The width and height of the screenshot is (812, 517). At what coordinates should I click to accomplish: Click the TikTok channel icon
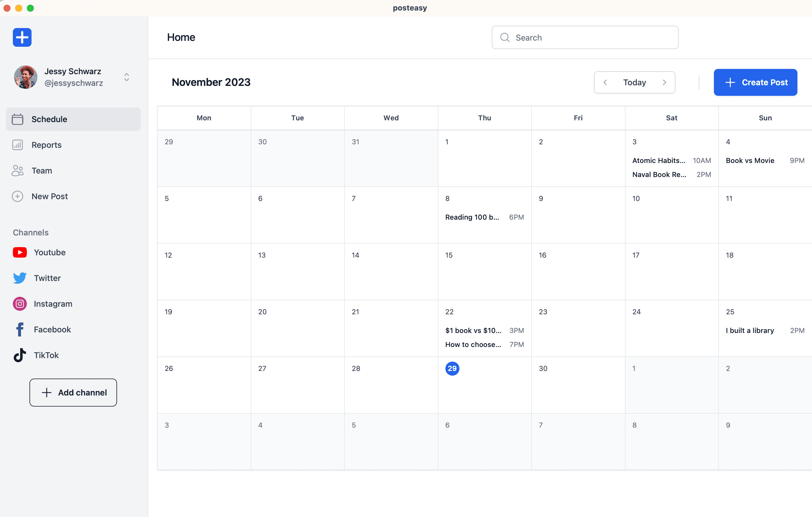20,355
